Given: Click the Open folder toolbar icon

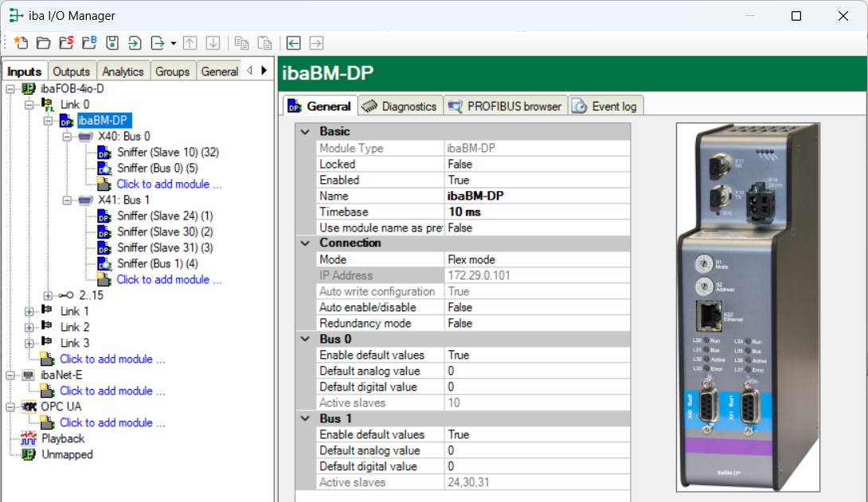Looking at the screenshot, I should click(x=44, y=43).
